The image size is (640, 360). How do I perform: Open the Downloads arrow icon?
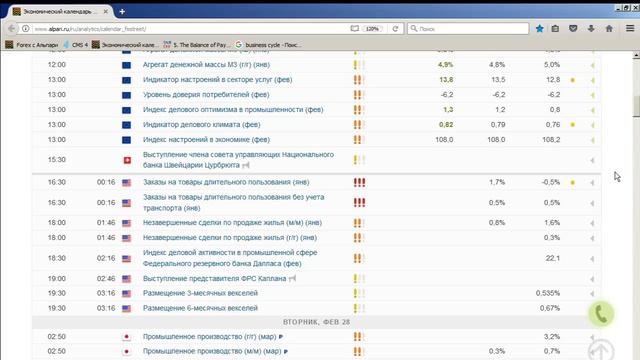[x=591, y=29]
